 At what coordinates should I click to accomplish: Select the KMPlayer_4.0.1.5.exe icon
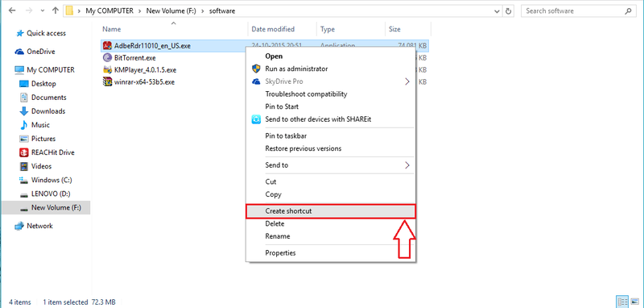pos(108,69)
